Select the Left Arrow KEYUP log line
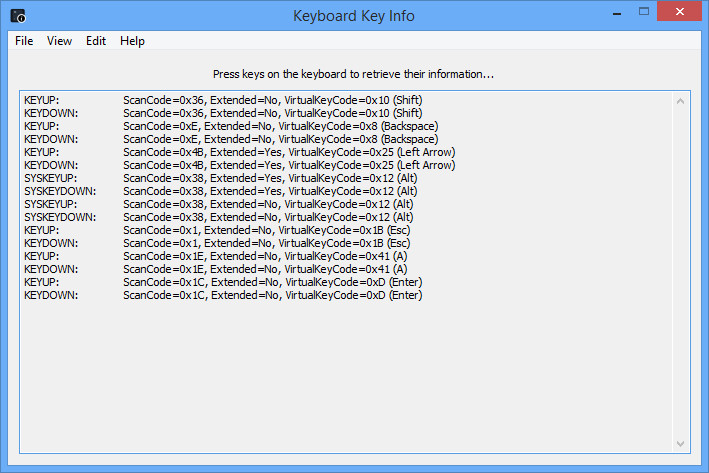Image resolution: width=709 pixels, height=473 pixels. click(x=240, y=152)
